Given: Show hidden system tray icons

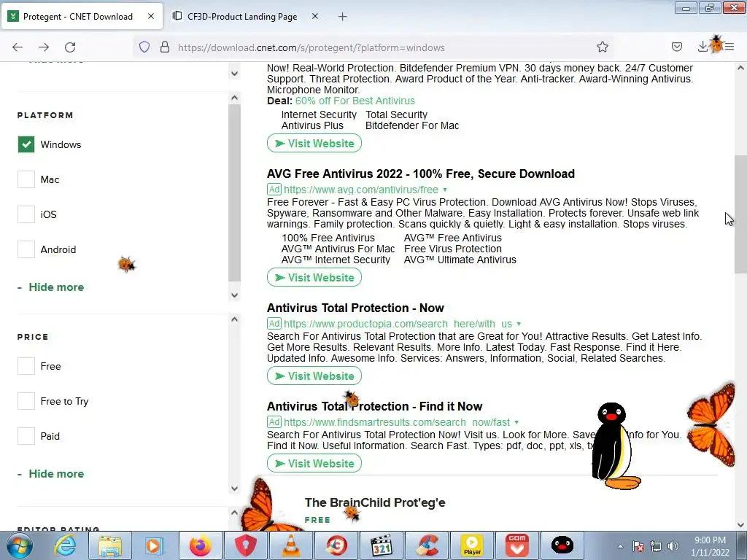Looking at the screenshot, I should [620, 546].
